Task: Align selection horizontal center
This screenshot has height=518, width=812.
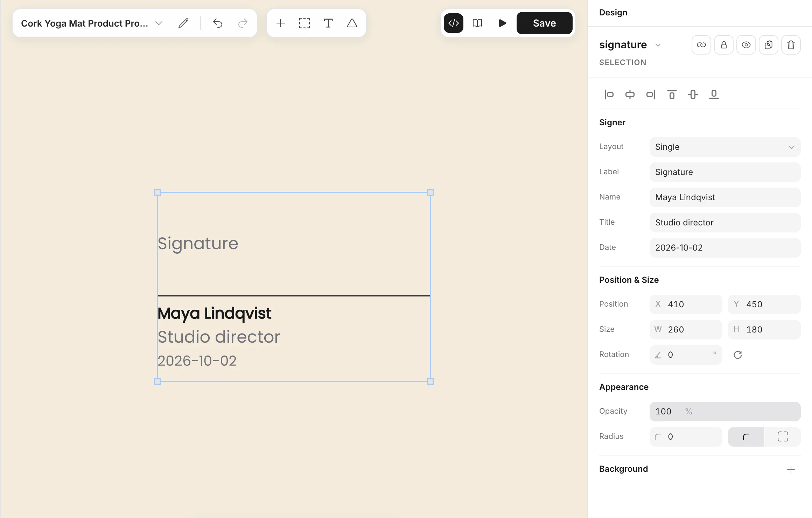Action: point(630,94)
